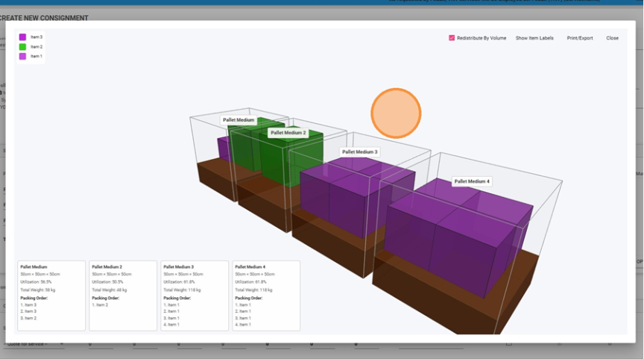Screen dimensions: 644x359
Task: Click the Pallet Medium 2 label tag
Action: (x=288, y=133)
